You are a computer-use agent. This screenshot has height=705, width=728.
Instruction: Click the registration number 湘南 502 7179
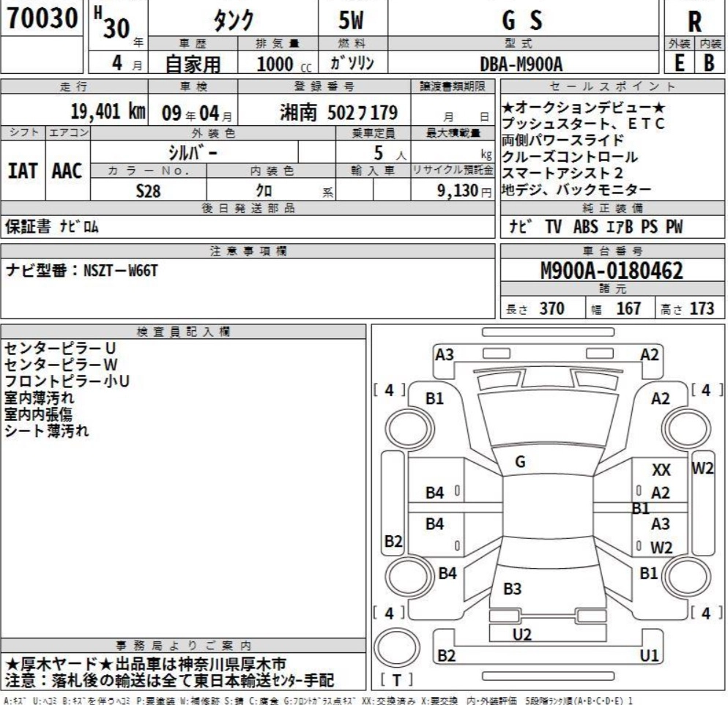coord(338,113)
